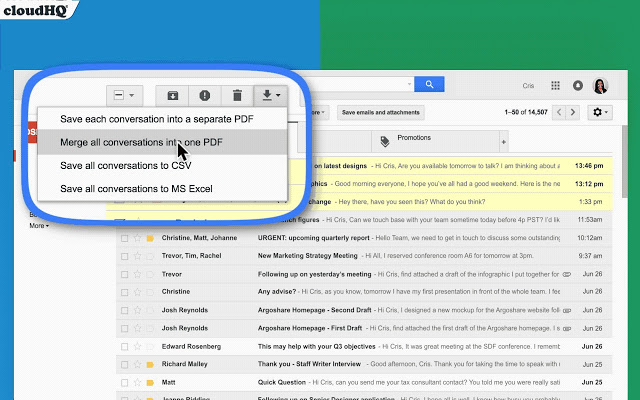Toggle importance marker on Trevor, Tim, Rachel email

(150, 256)
